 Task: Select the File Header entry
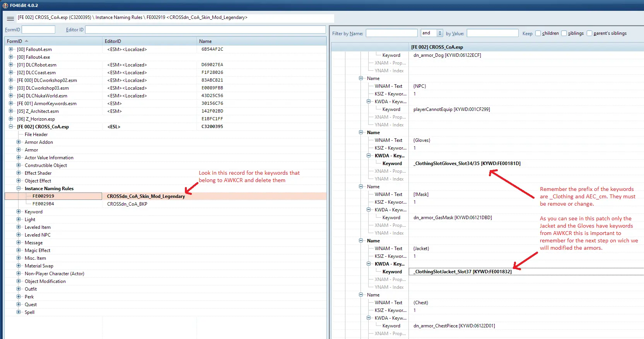36,135
